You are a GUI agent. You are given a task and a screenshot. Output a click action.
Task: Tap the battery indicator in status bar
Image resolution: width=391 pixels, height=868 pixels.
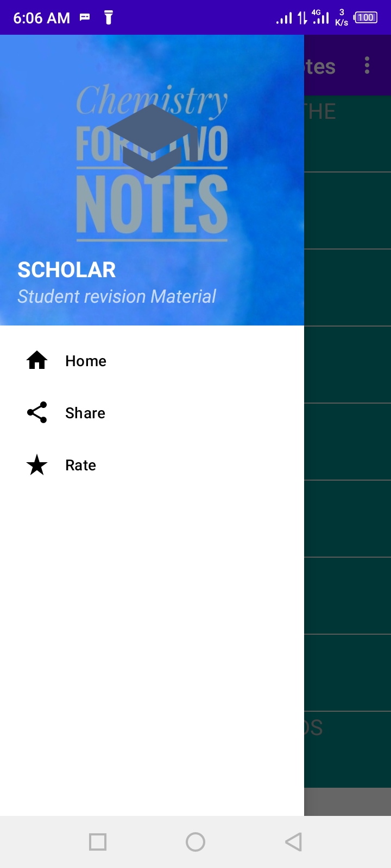pyautogui.click(x=365, y=17)
